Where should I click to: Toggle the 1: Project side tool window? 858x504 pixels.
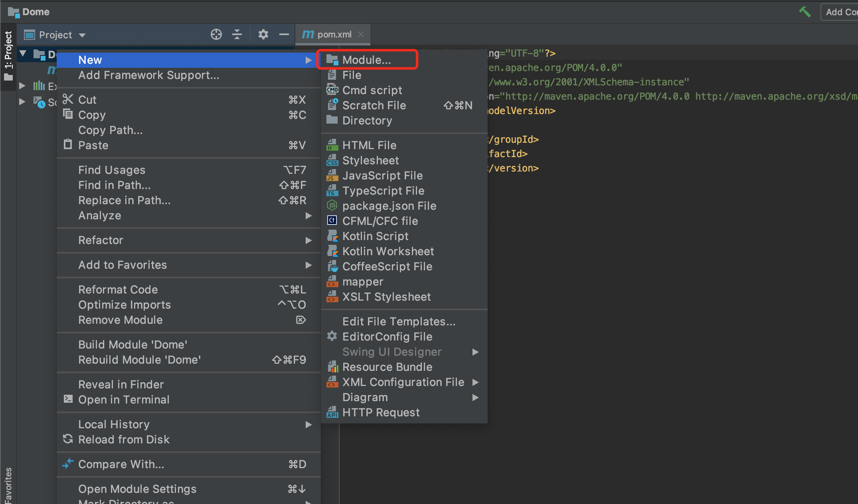click(8, 56)
